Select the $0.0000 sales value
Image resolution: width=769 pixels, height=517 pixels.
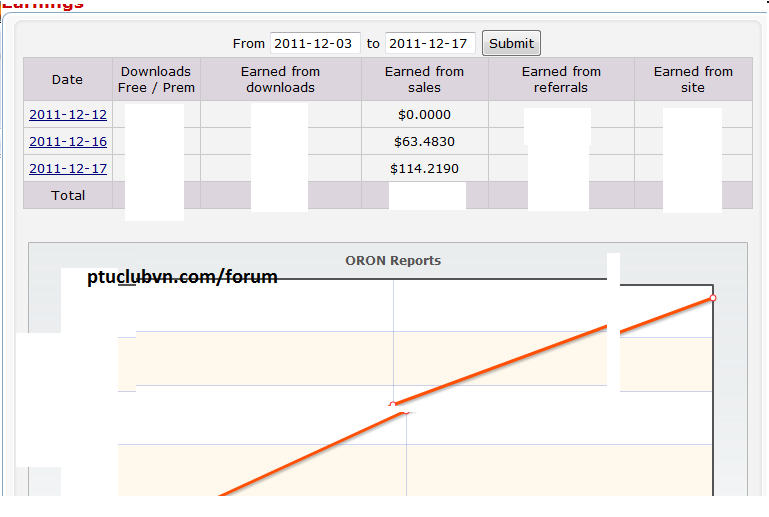click(424, 115)
